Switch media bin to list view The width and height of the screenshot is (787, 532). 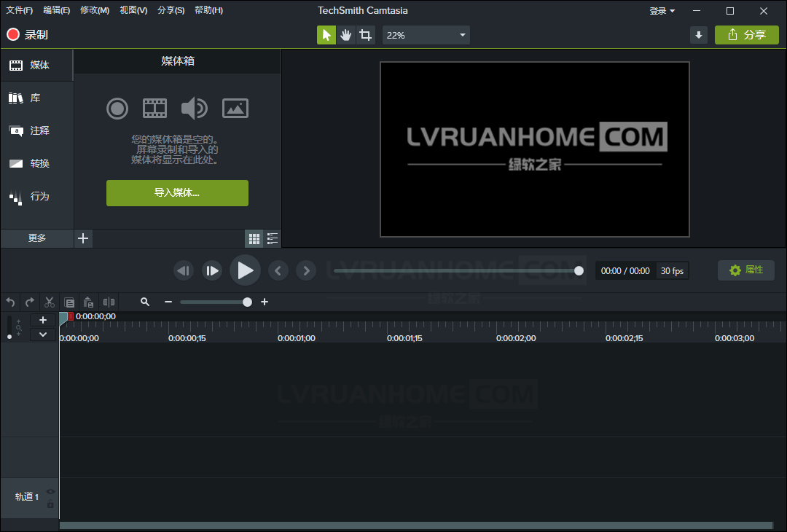click(x=273, y=238)
